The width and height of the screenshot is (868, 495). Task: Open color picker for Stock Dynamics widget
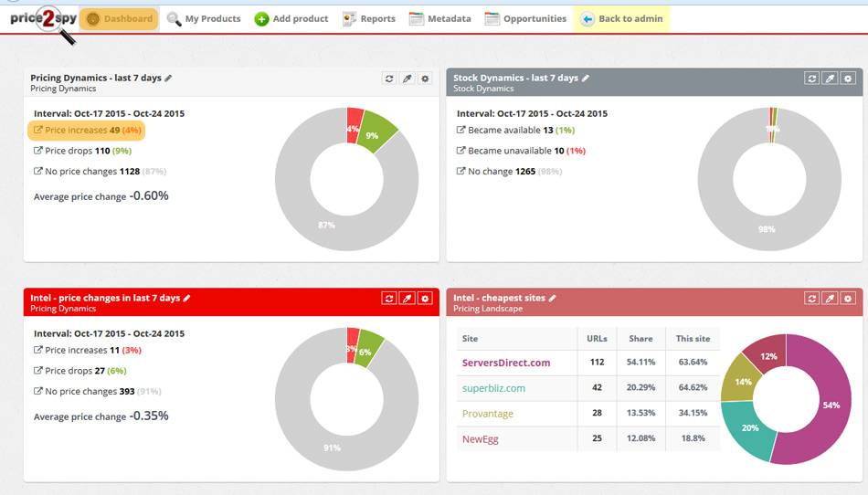(831, 79)
